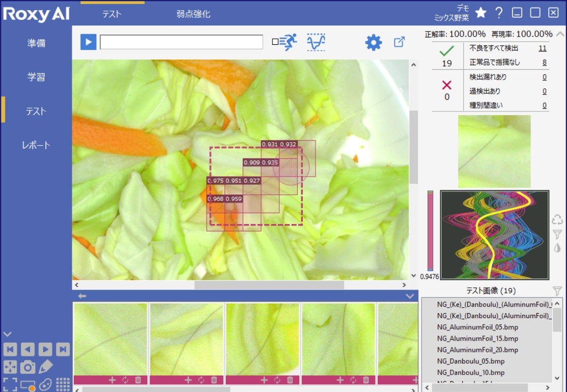Click the waveform threshold icon
Image resolution: width=567 pixels, height=392 pixels.
coord(316,43)
